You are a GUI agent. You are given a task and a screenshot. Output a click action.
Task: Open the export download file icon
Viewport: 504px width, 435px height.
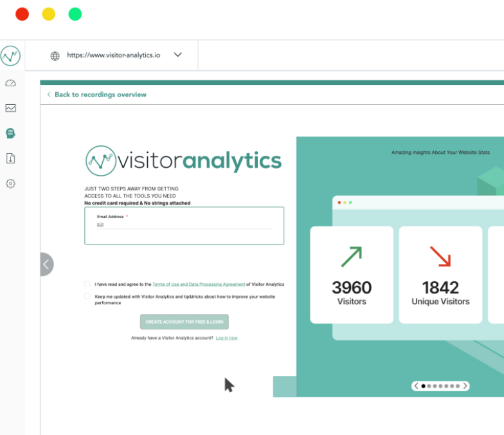pyautogui.click(x=10, y=158)
